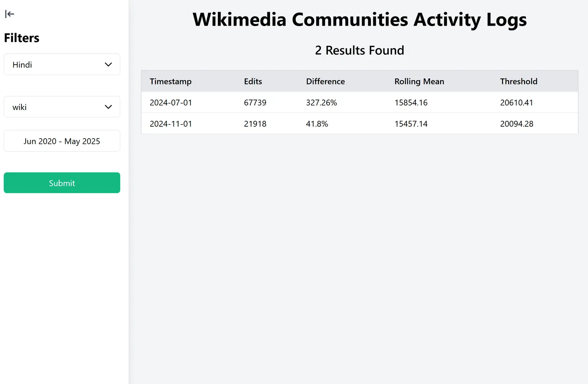588x384 pixels.
Task: Open the Hindi language dropdown
Action: (62, 64)
